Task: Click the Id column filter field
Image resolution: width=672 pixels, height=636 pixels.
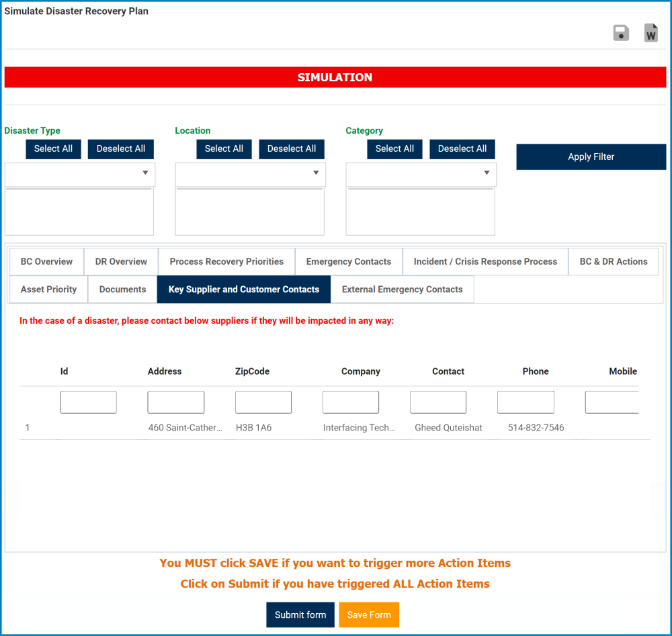Action: click(88, 402)
